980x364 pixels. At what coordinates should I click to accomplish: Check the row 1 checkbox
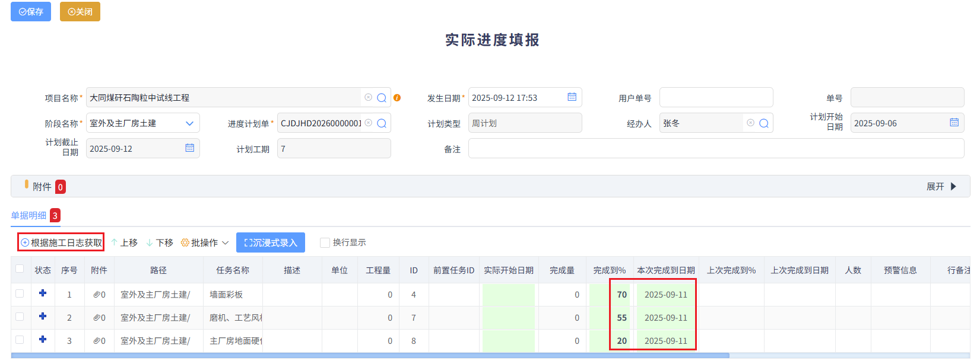click(20, 293)
